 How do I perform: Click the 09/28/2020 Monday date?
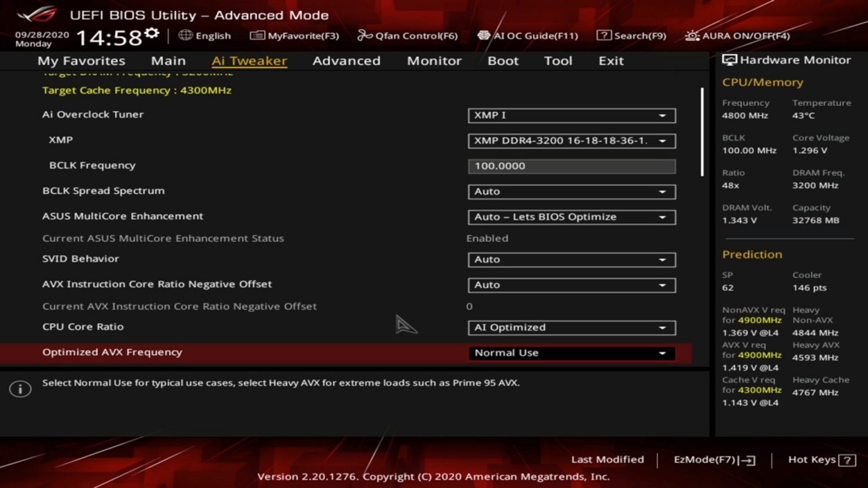pos(42,39)
